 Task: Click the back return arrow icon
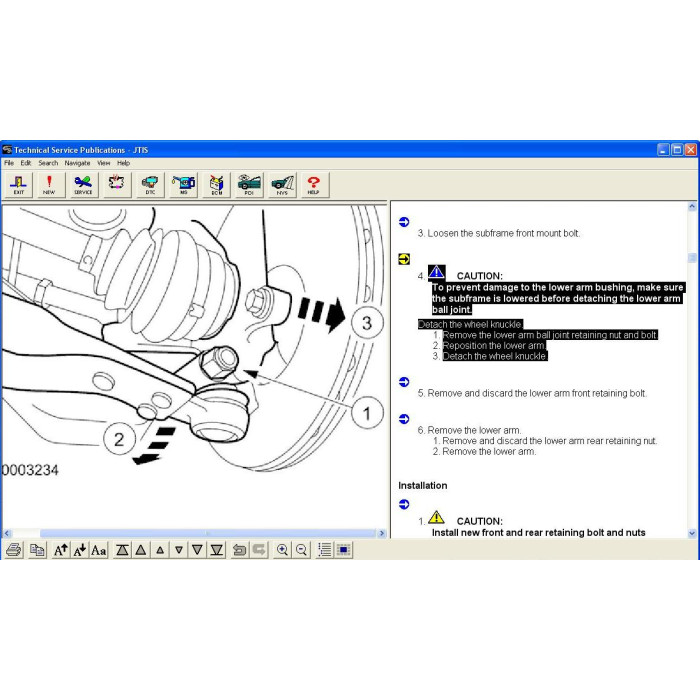pos(240,550)
